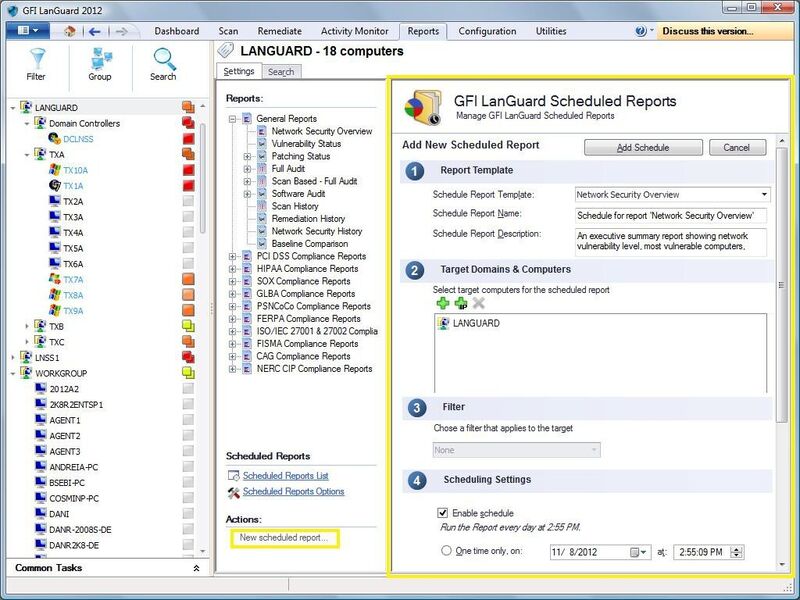Click green plus add target icon
Screen dimensions: 800x600
(443, 303)
